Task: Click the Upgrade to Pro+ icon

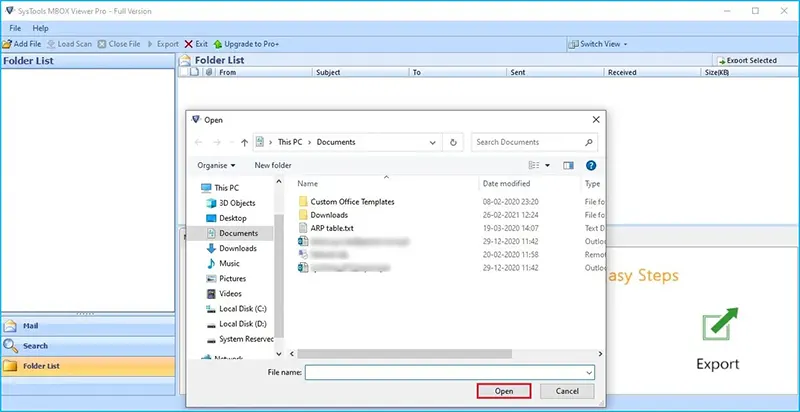Action: tap(219, 44)
